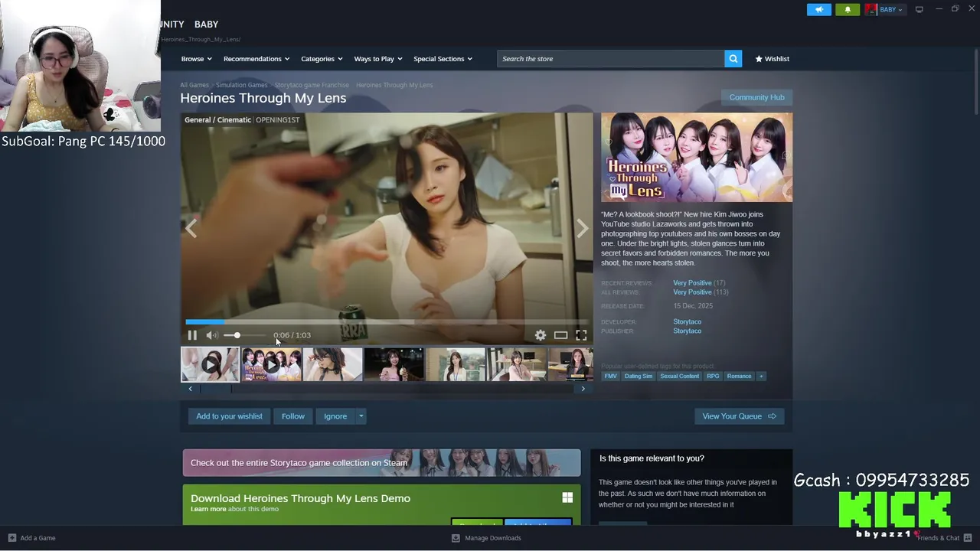The image size is (980, 551).
Task: Go to All Games breadcrumb
Action: [194, 85]
